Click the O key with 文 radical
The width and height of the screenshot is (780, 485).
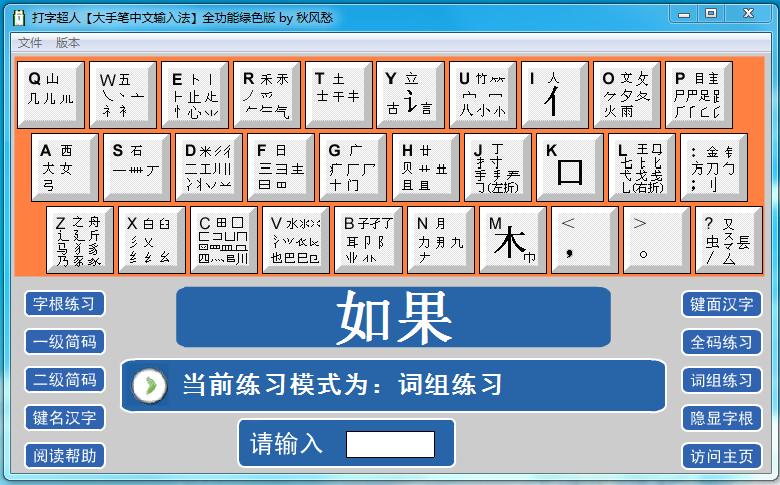coord(627,95)
